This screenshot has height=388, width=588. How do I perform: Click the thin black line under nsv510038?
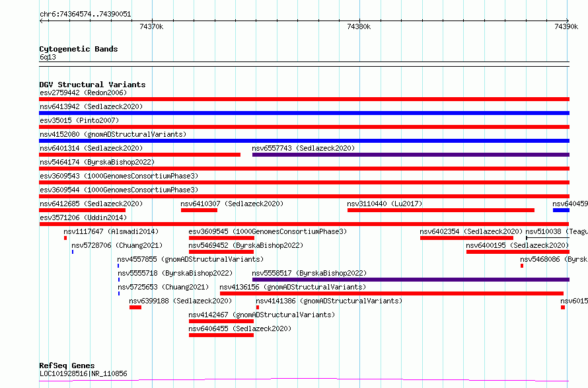tap(548, 238)
